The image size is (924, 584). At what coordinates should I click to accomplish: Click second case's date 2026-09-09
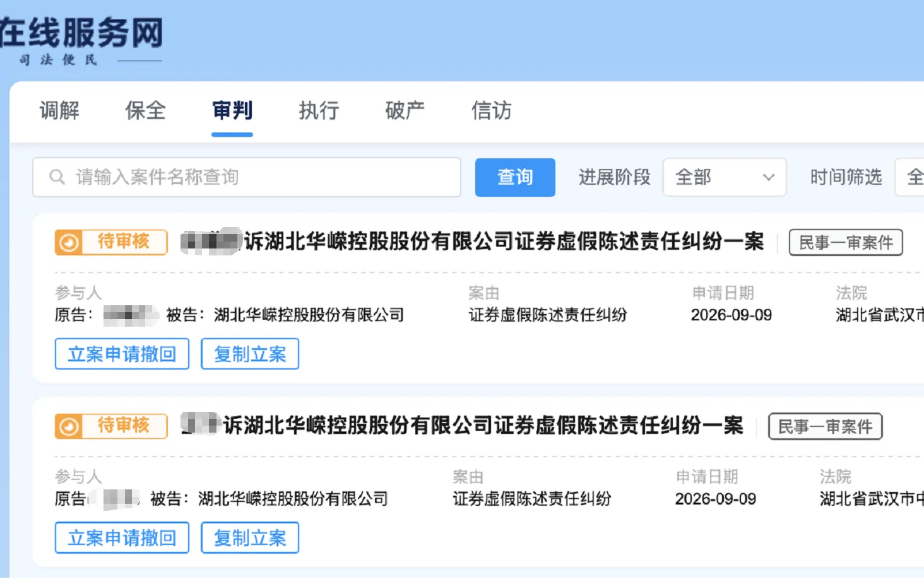pos(716,499)
